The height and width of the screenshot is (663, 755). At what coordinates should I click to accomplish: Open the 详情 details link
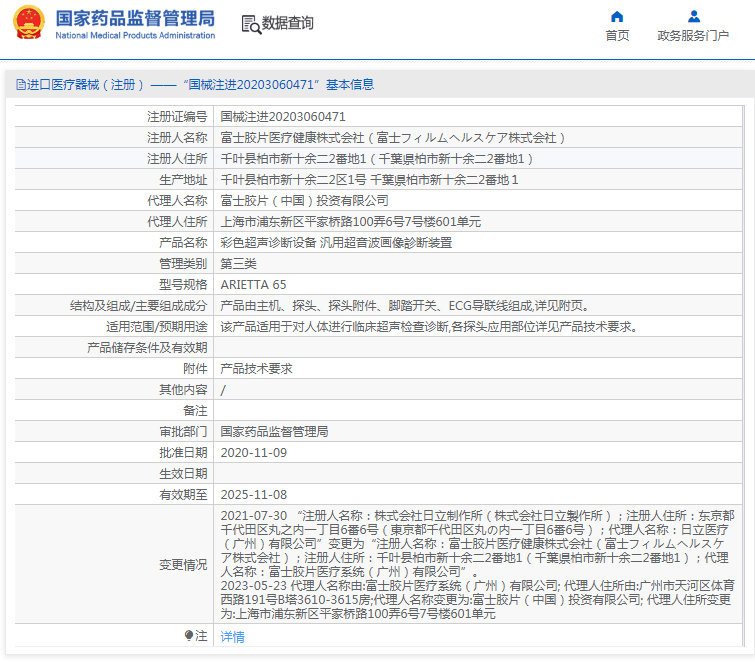click(233, 637)
